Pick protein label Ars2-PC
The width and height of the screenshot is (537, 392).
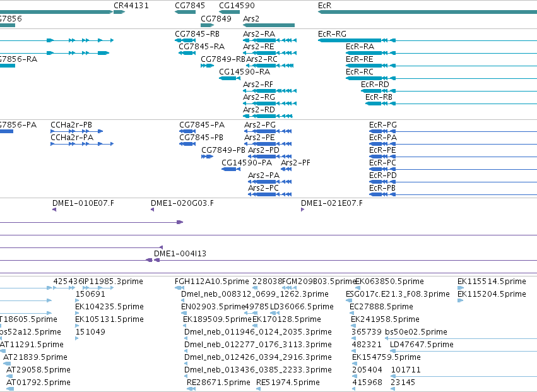point(263,189)
